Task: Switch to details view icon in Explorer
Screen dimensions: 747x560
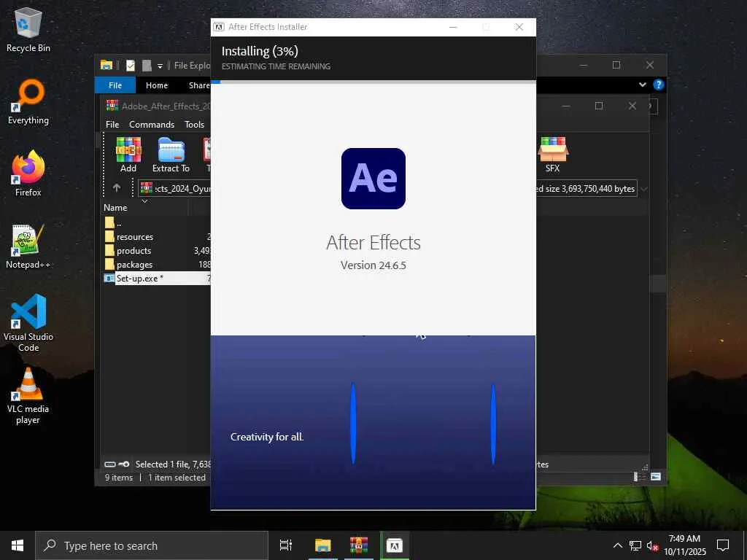Action: tap(638, 477)
